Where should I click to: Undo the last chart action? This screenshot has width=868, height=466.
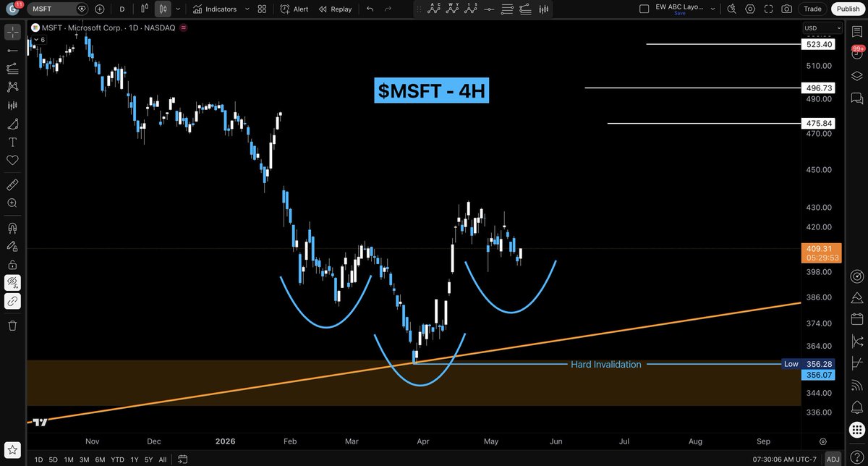(370, 9)
